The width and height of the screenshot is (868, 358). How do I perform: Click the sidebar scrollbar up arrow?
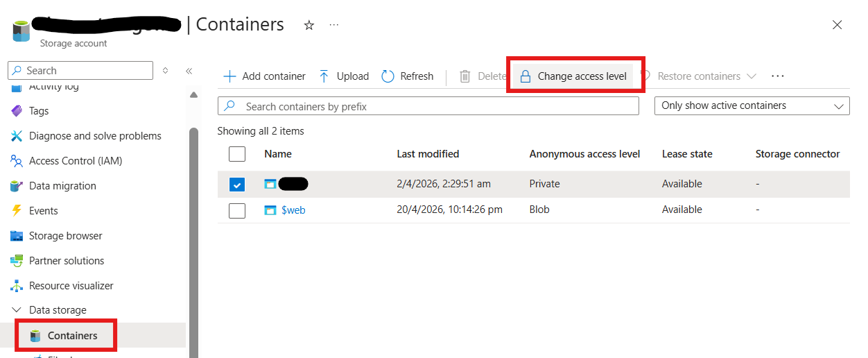point(193,95)
